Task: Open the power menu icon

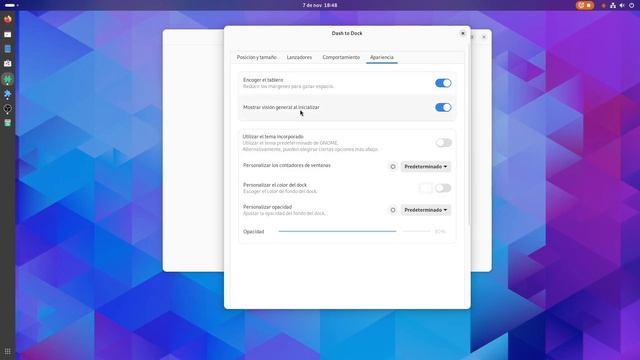Action: coord(631,5)
